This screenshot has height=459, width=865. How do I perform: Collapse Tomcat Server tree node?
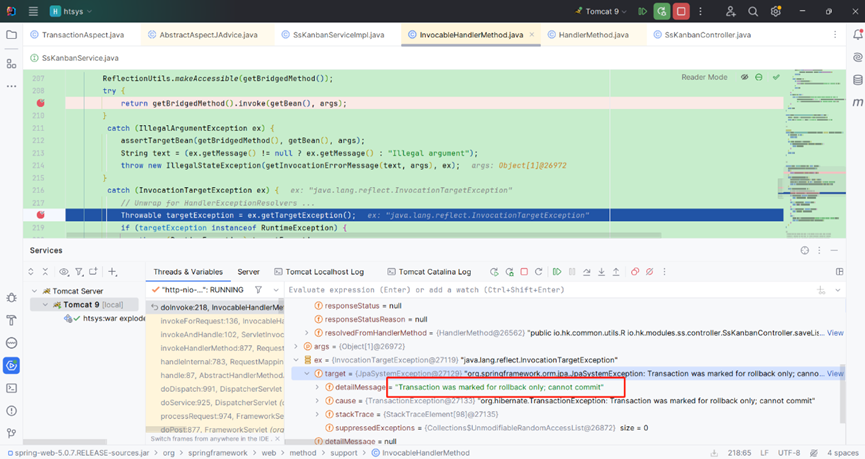(x=34, y=291)
